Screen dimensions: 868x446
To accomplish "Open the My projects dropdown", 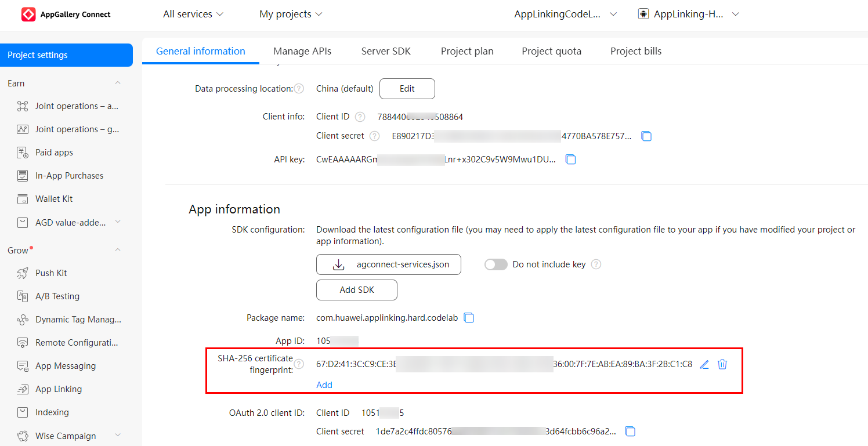I will tap(291, 14).
